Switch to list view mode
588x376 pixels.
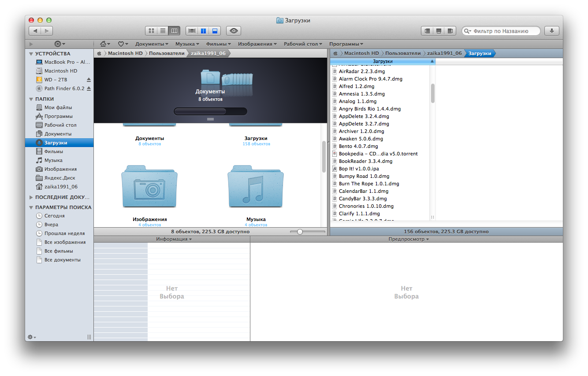(x=163, y=31)
